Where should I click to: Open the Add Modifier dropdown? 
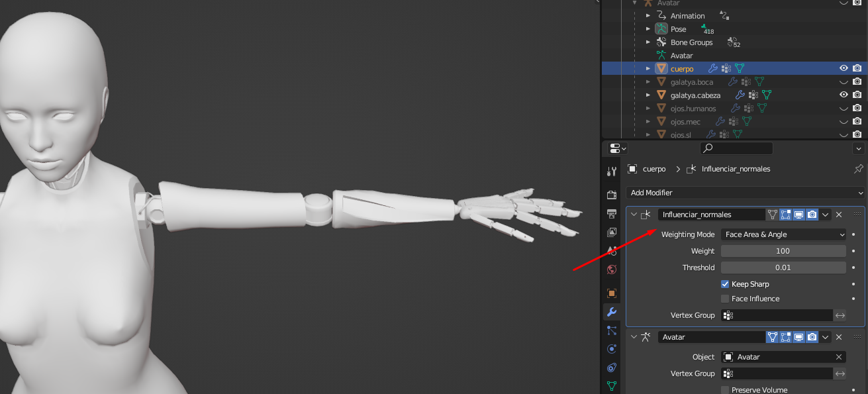(746, 193)
